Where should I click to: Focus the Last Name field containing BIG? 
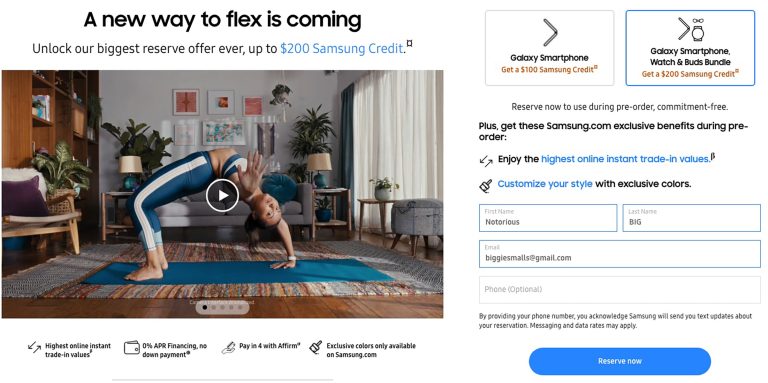[692, 218]
